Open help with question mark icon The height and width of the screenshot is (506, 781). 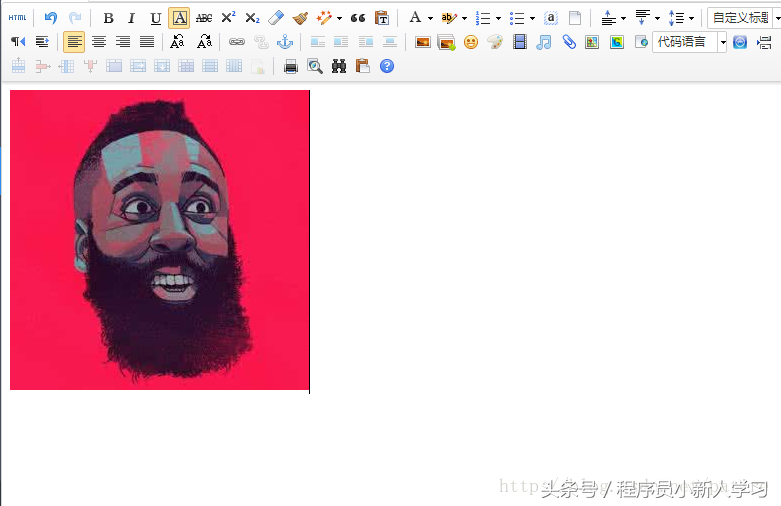tap(387, 66)
